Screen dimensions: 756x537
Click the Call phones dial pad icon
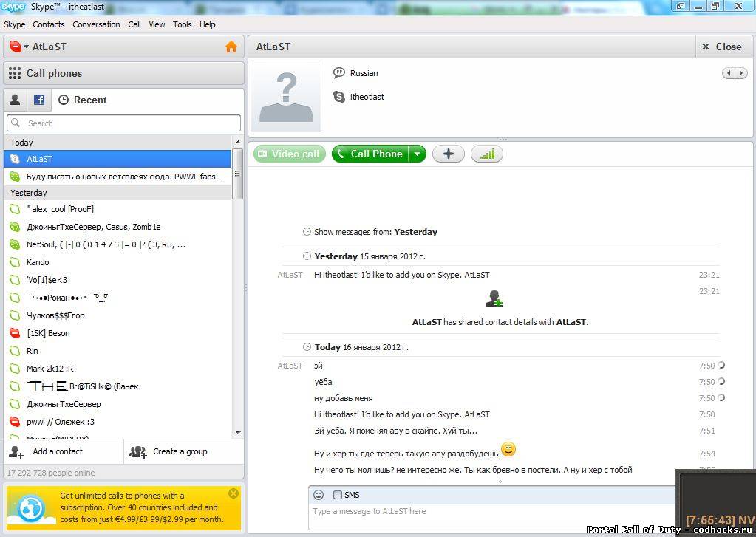point(15,73)
